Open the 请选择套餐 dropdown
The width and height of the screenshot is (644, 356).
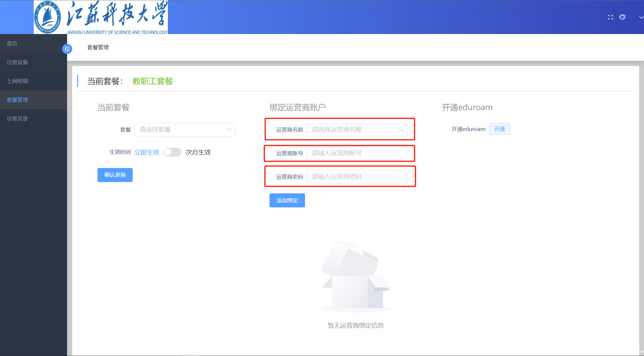184,130
